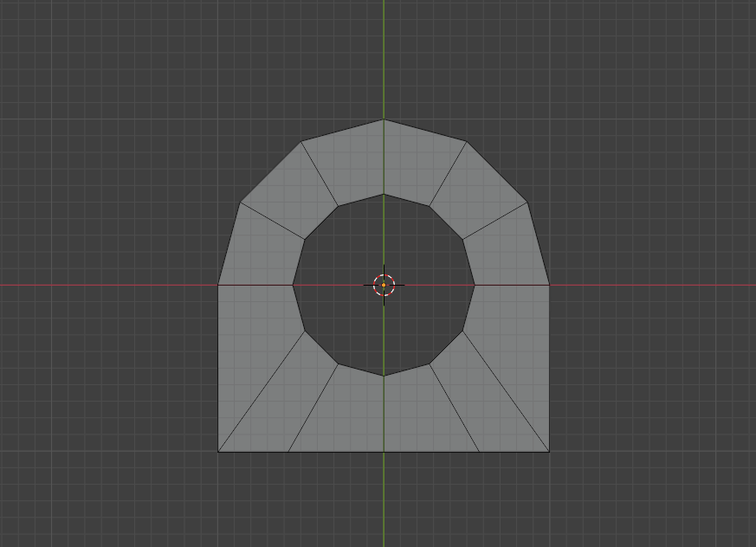Select the topmost apex vertex of the arch
The image size is (756, 547).
click(384, 119)
